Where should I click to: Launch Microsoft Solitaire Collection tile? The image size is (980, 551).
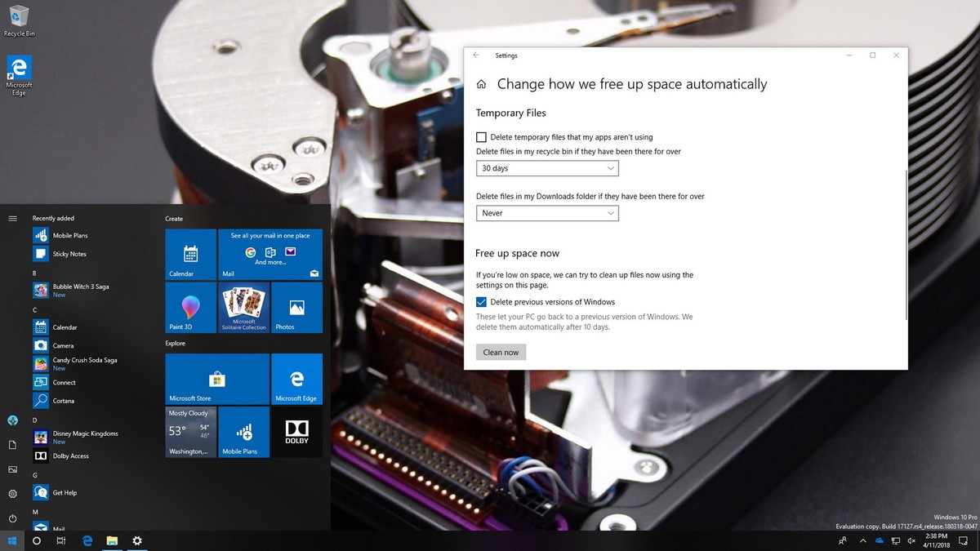(243, 308)
